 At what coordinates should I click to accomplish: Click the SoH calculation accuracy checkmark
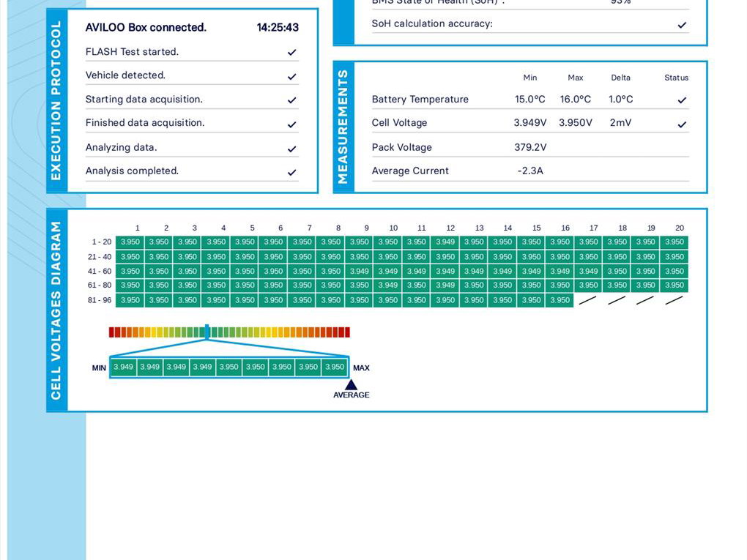pyautogui.click(x=682, y=25)
